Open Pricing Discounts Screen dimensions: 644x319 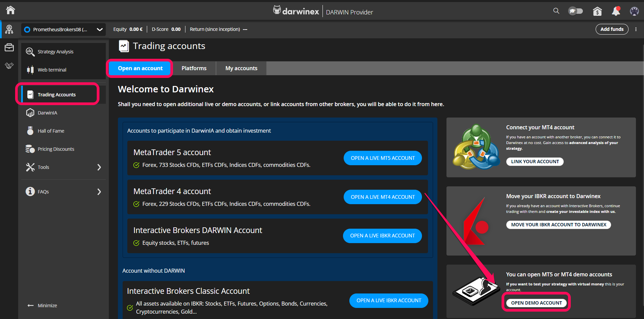(56, 149)
